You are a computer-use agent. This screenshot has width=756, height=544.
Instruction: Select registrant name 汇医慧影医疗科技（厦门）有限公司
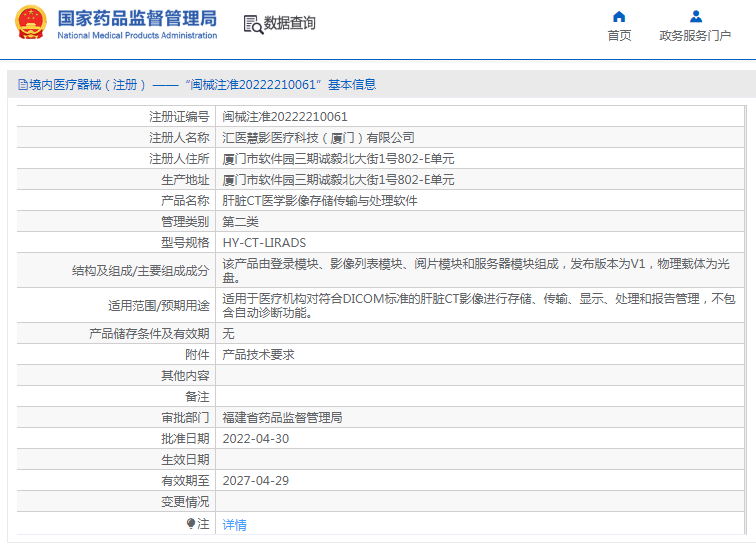click(x=318, y=138)
